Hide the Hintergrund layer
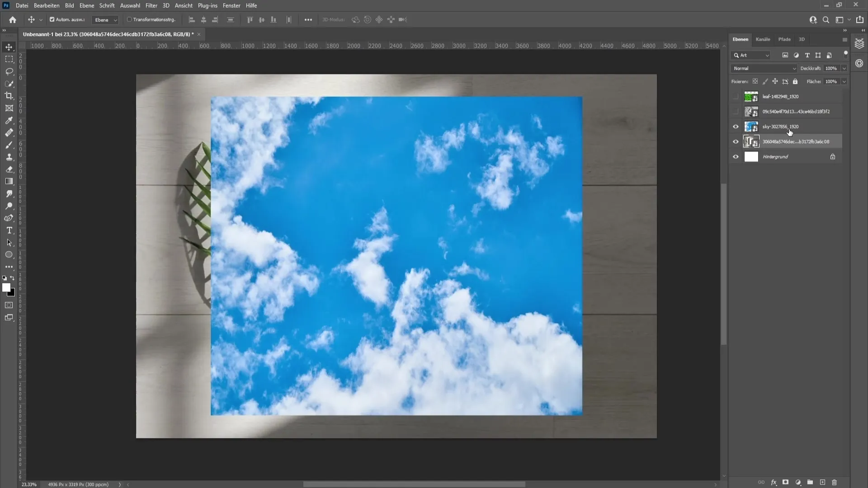 click(736, 157)
